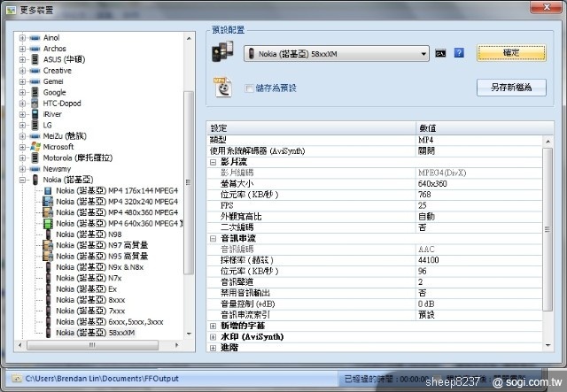Select Nokia 7xxx preset
This screenshot has width=567, height=392.
(x=90, y=311)
